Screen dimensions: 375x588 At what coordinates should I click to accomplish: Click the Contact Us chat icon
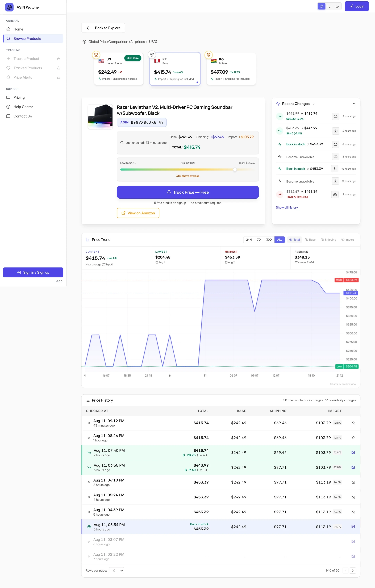8,116
